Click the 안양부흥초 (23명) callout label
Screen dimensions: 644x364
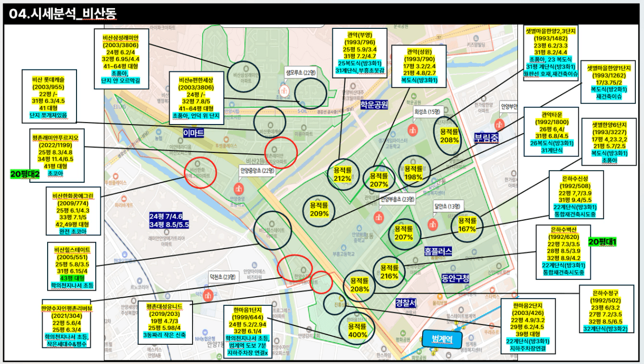click(397, 199)
